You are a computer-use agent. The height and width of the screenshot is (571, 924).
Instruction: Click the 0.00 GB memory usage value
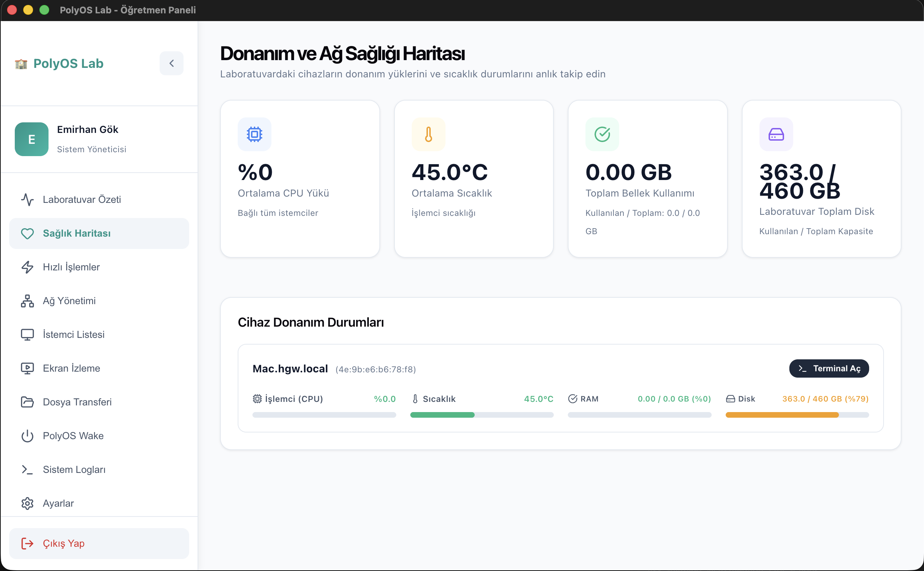tap(629, 172)
